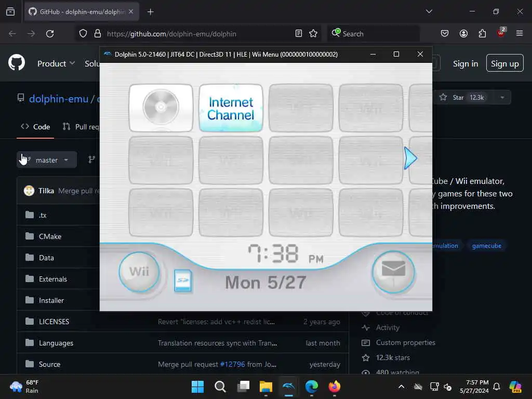Open Firefox application hamburger menu

[520, 34]
